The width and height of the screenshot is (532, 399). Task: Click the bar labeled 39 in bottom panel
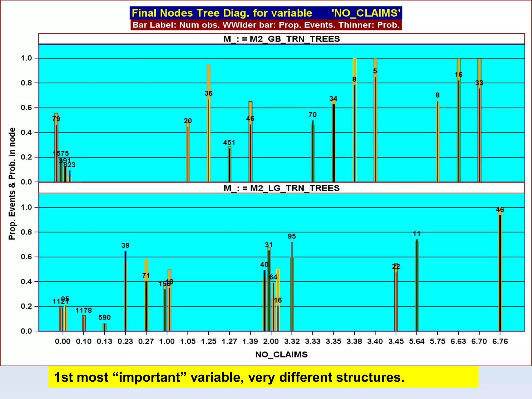125,291
